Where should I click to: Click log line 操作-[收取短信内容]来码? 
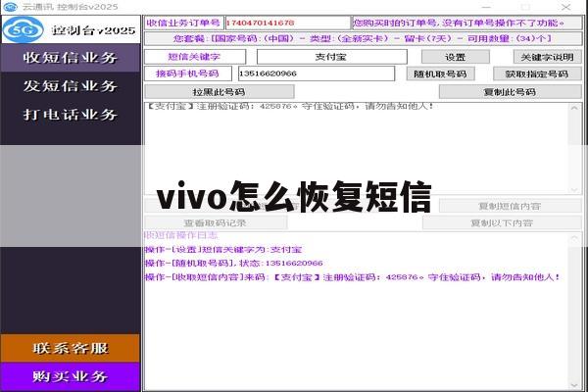click(353, 277)
